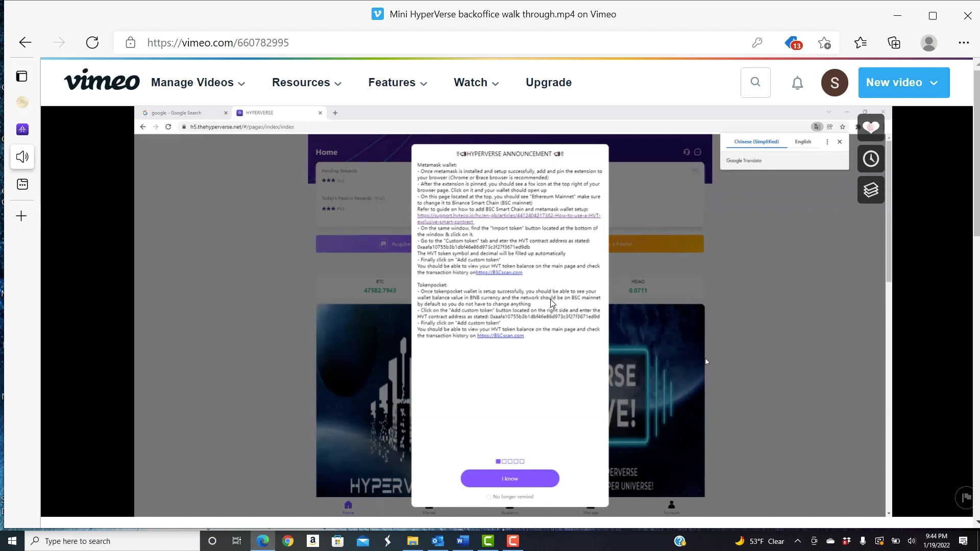Refresh the Edge browser page
This screenshot has width=980, height=551.
[92, 43]
